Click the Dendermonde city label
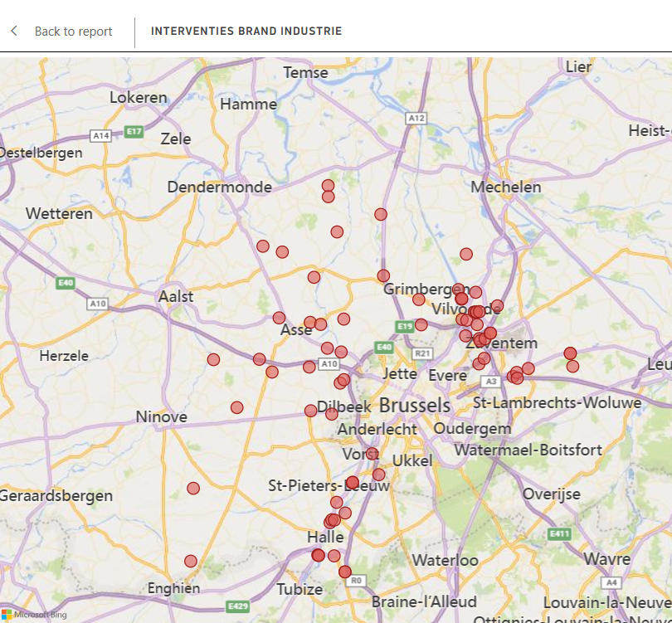The height and width of the screenshot is (623, 672). pyautogui.click(x=219, y=187)
